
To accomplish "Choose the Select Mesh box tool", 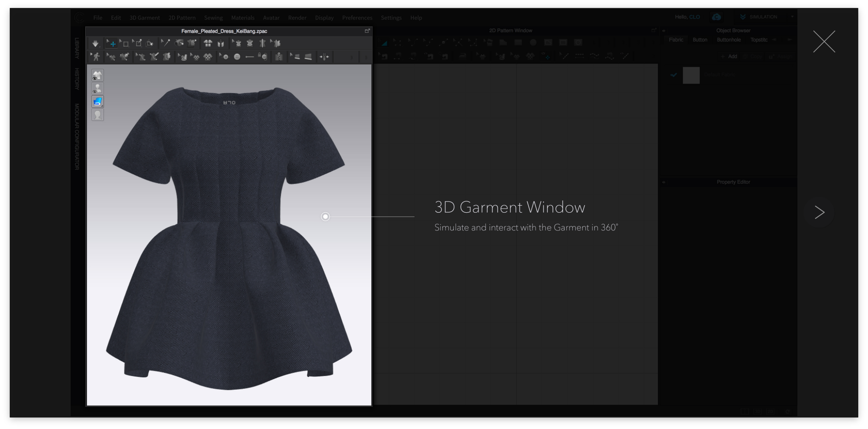I will pos(125,43).
